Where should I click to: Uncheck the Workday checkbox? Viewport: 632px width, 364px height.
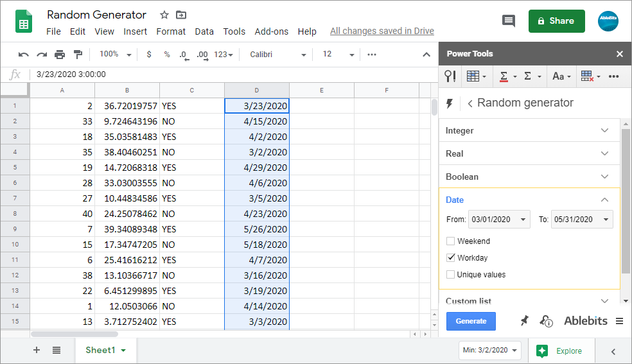[x=451, y=257]
